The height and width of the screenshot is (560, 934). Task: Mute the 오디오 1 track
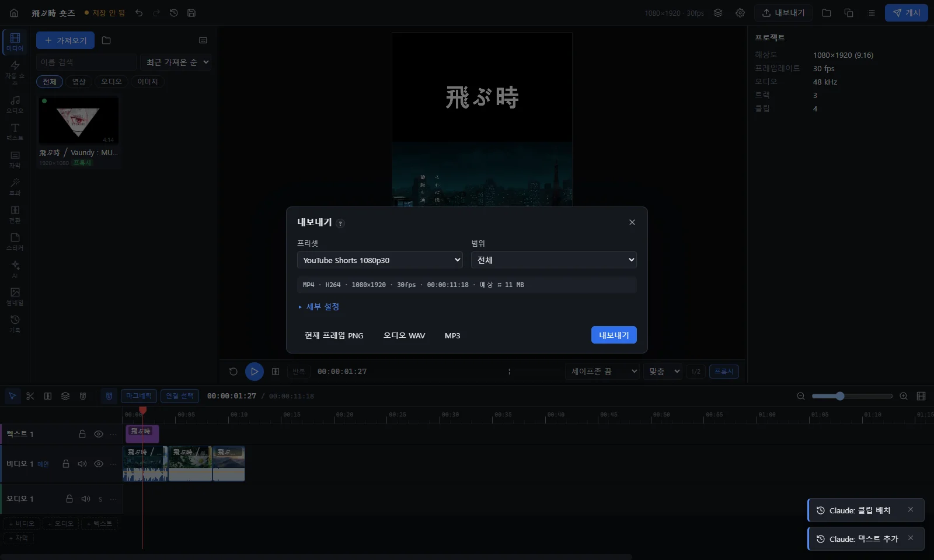coord(86,499)
